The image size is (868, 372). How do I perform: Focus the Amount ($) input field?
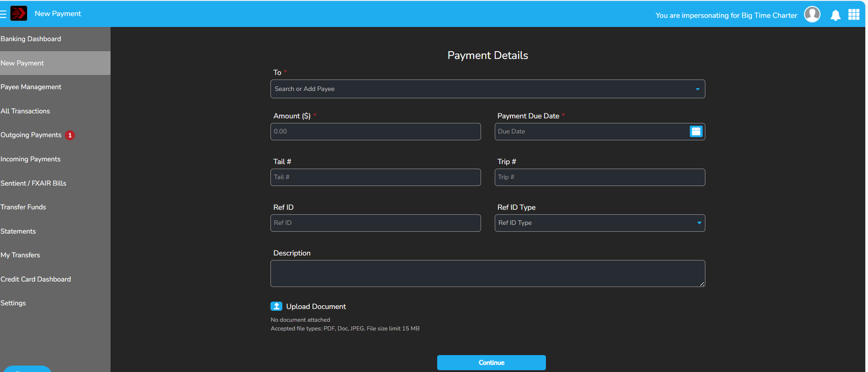pos(375,132)
